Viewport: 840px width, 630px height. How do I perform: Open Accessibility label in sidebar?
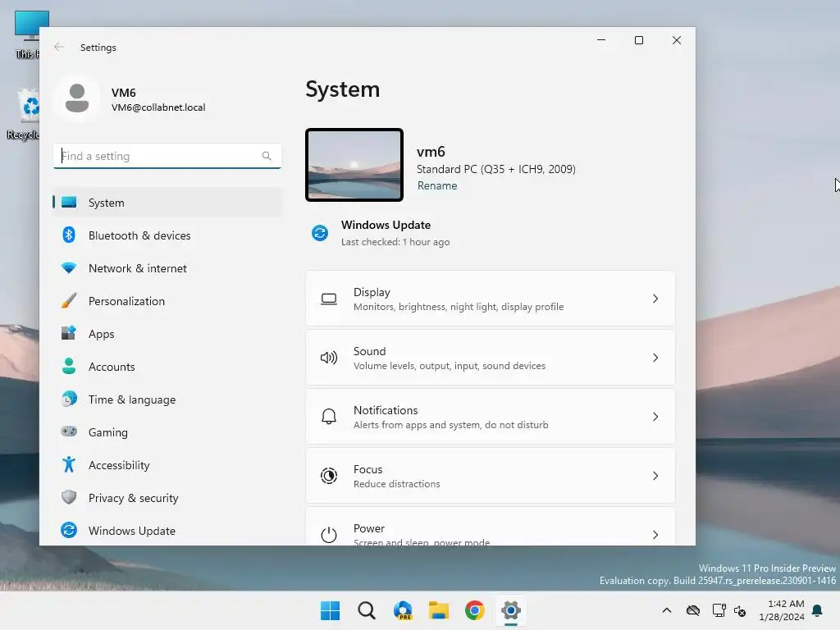(x=119, y=465)
